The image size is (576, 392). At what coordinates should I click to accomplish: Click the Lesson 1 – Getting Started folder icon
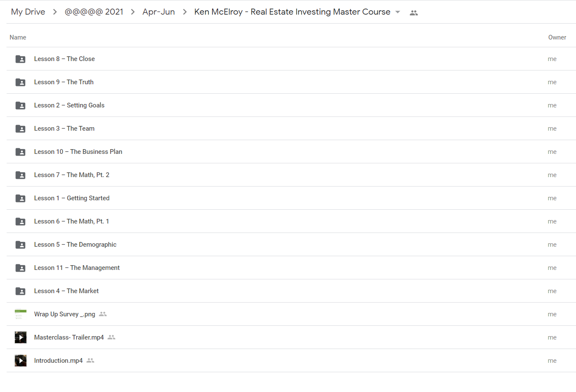click(20, 198)
